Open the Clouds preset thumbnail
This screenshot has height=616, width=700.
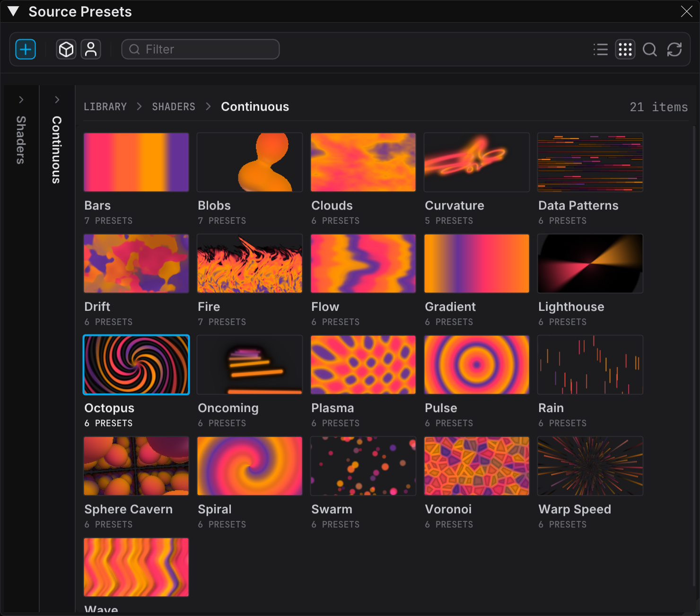coord(363,162)
